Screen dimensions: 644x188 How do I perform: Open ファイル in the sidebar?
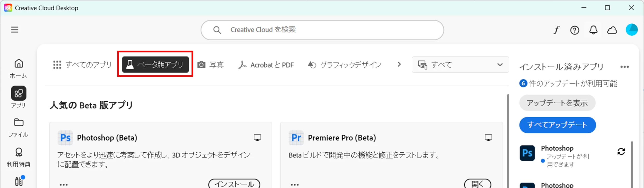click(x=18, y=128)
